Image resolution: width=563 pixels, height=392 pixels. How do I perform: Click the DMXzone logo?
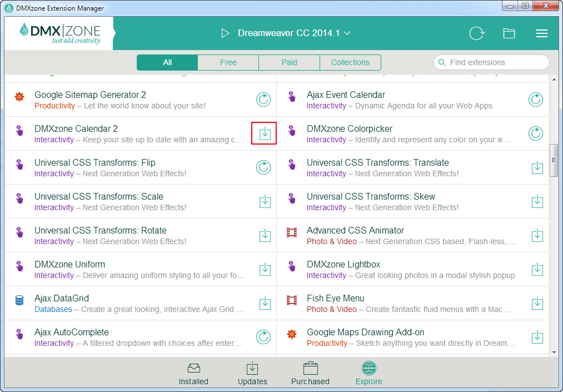(x=60, y=33)
